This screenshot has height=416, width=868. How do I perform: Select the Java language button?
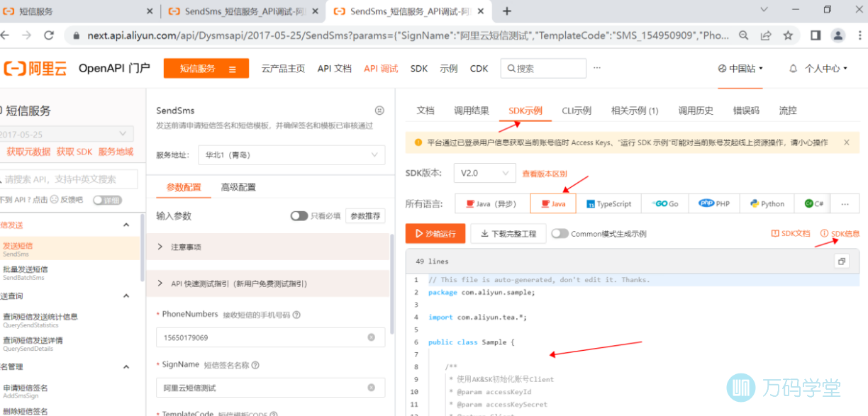(x=553, y=203)
